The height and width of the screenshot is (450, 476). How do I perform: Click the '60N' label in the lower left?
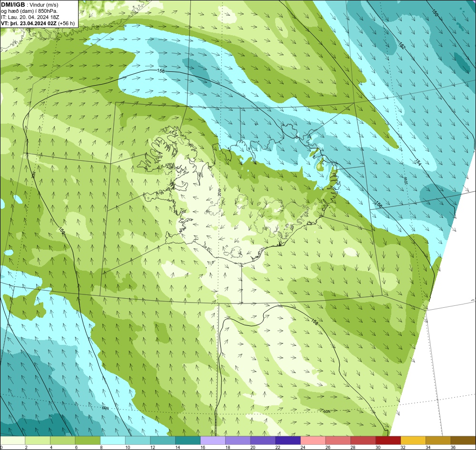(105, 408)
